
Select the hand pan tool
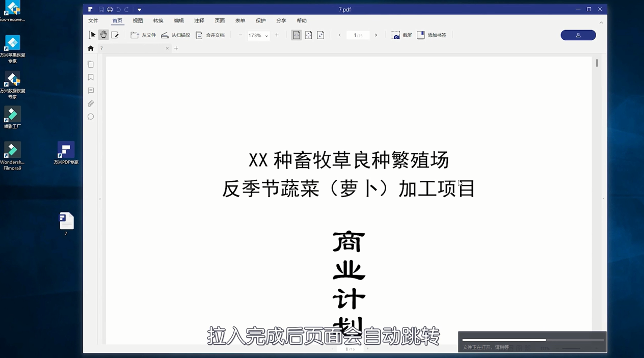coord(103,35)
